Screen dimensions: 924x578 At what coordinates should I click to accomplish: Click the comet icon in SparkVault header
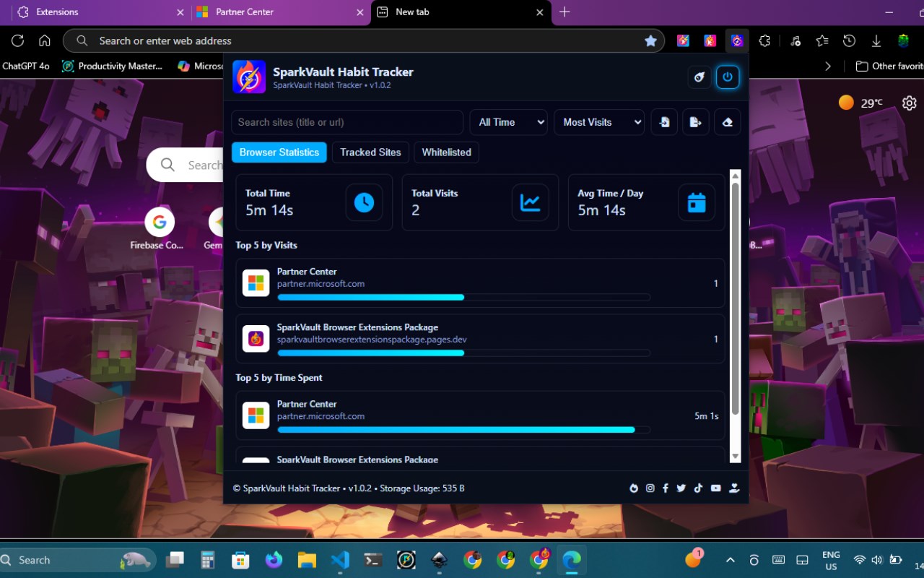coord(699,77)
